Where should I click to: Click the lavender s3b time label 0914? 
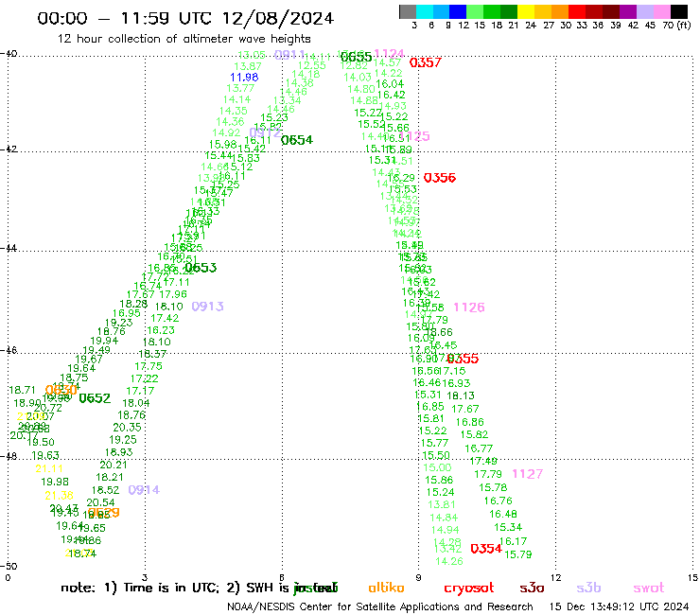click(144, 490)
